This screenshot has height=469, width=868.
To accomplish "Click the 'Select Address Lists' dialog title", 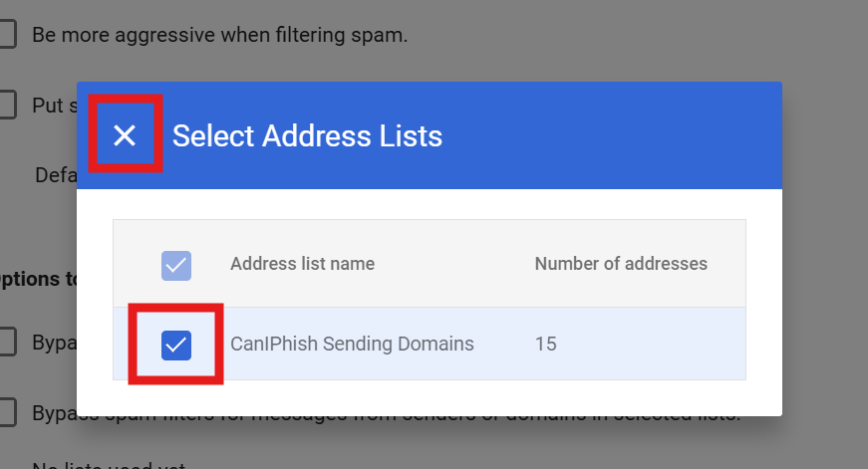I will [x=307, y=135].
